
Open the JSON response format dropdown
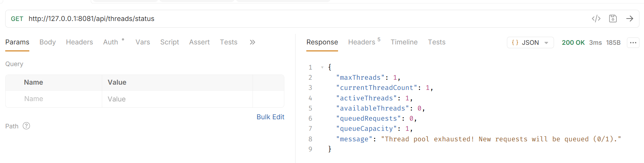pos(530,43)
